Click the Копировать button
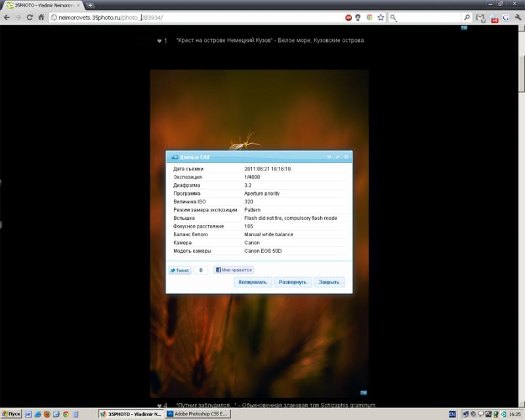 tap(253, 282)
